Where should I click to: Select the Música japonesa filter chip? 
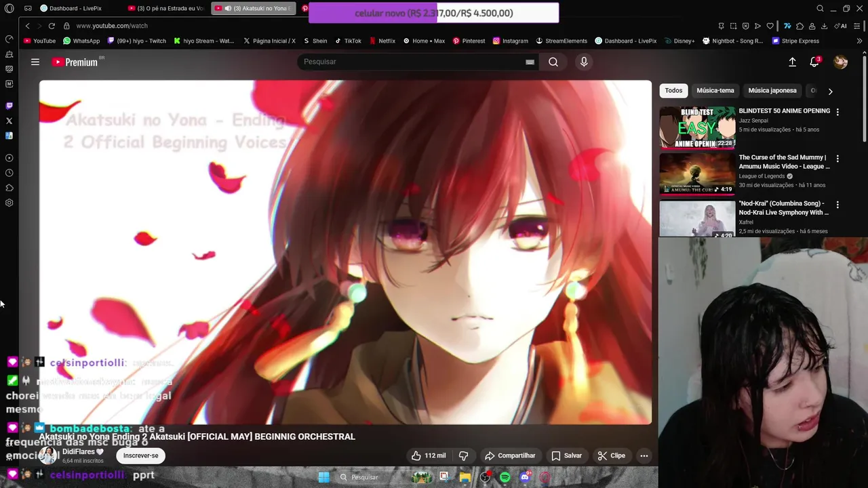(772, 90)
